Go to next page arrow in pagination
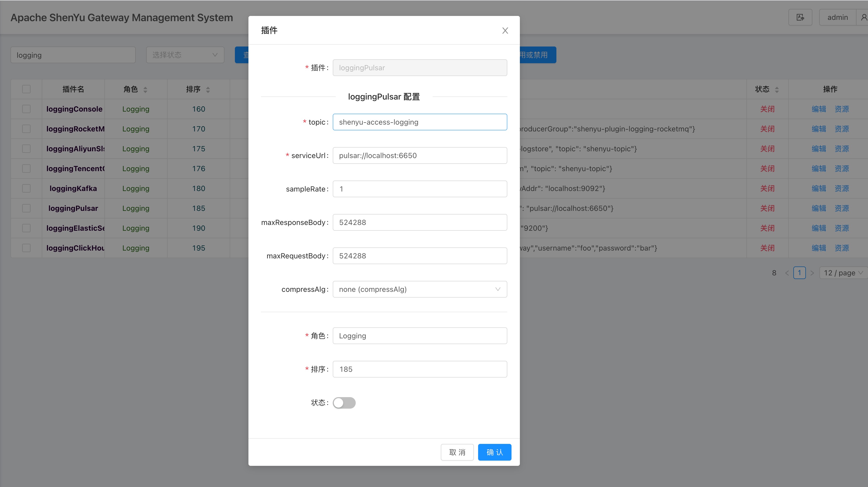The height and width of the screenshot is (487, 868). pos(812,273)
